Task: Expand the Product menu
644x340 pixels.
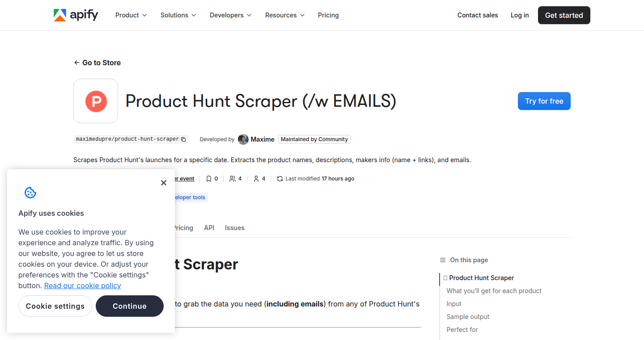Action: click(x=131, y=15)
